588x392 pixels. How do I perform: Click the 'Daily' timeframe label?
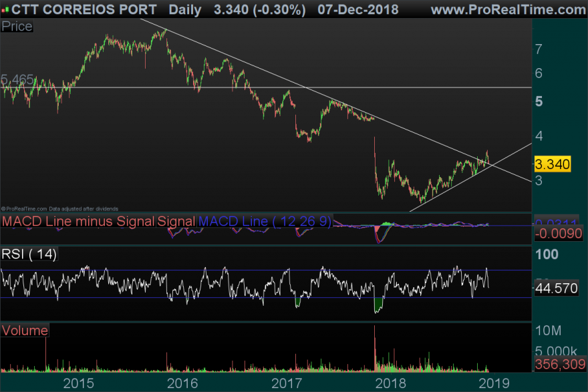[185, 10]
